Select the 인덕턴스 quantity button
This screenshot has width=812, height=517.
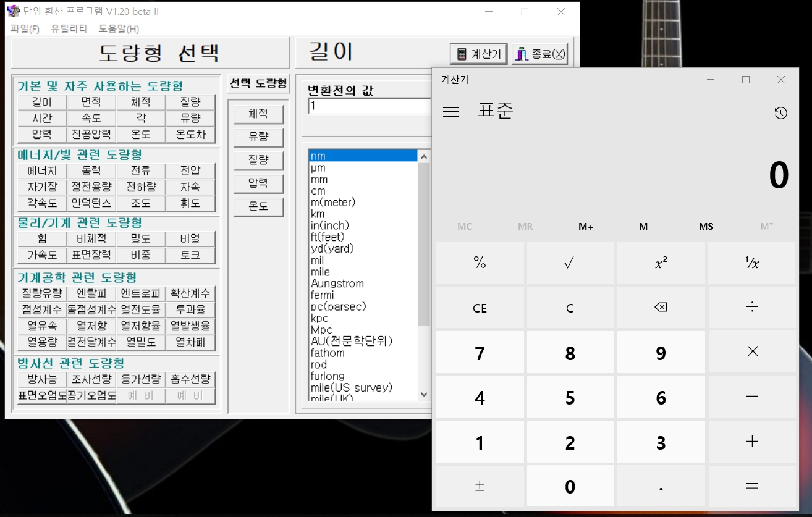click(91, 203)
